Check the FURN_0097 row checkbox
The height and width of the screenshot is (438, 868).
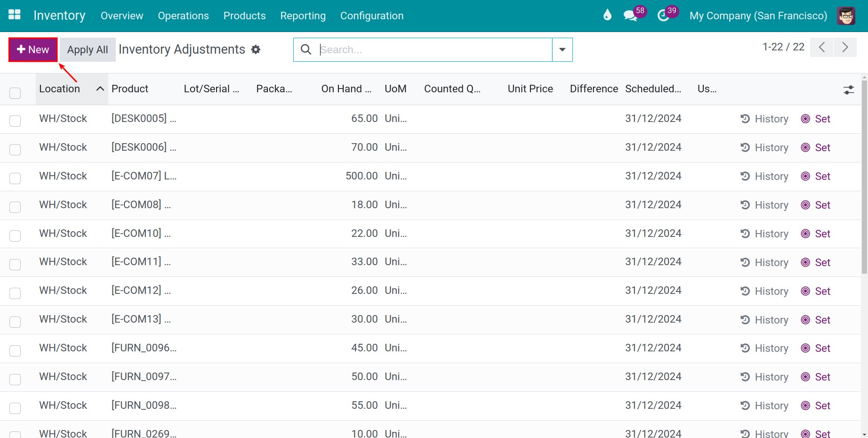pos(15,379)
